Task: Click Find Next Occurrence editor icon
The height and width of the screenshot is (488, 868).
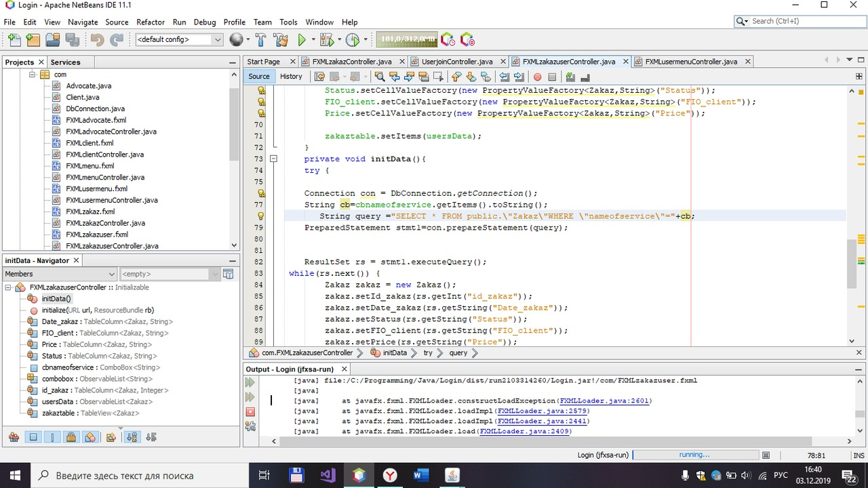Action: 409,77
